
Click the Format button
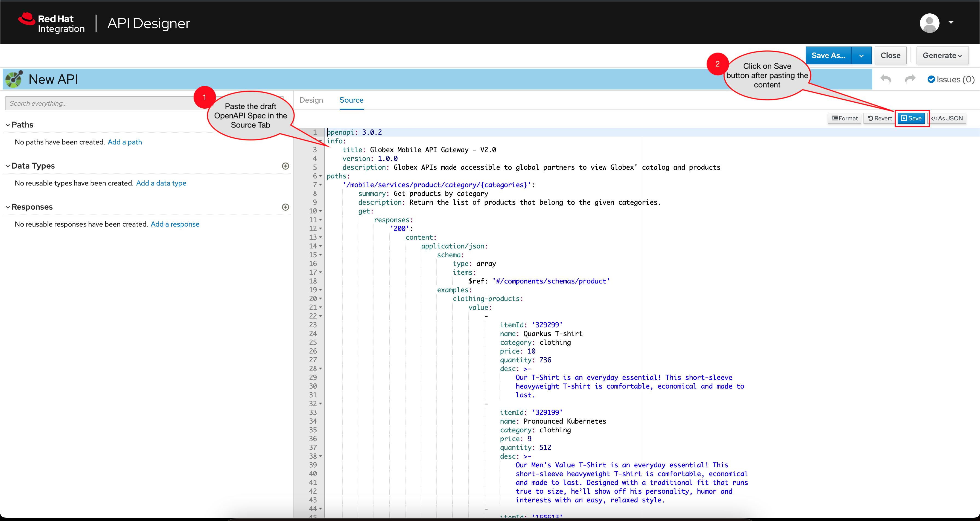[844, 118]
